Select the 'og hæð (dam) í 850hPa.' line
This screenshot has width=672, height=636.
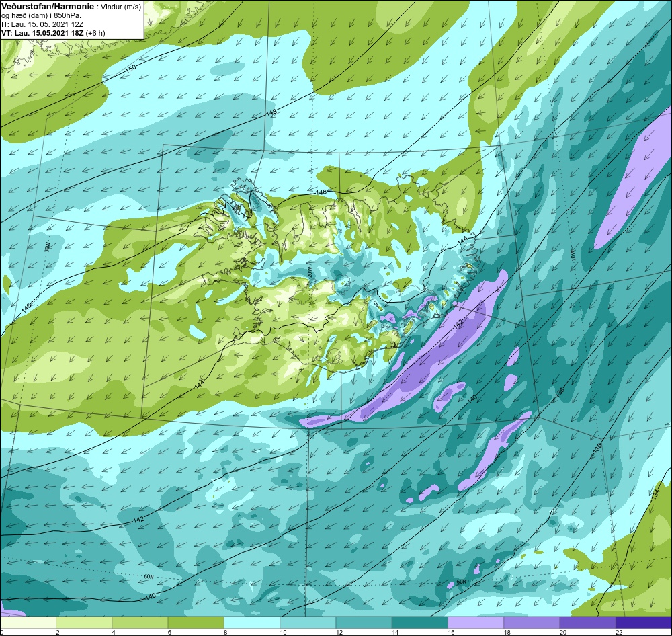[41, 16]
